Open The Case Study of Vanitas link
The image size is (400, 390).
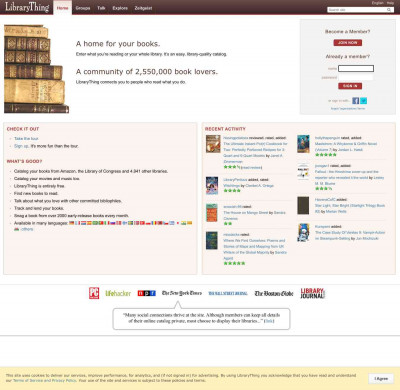[x=350, y=235]
